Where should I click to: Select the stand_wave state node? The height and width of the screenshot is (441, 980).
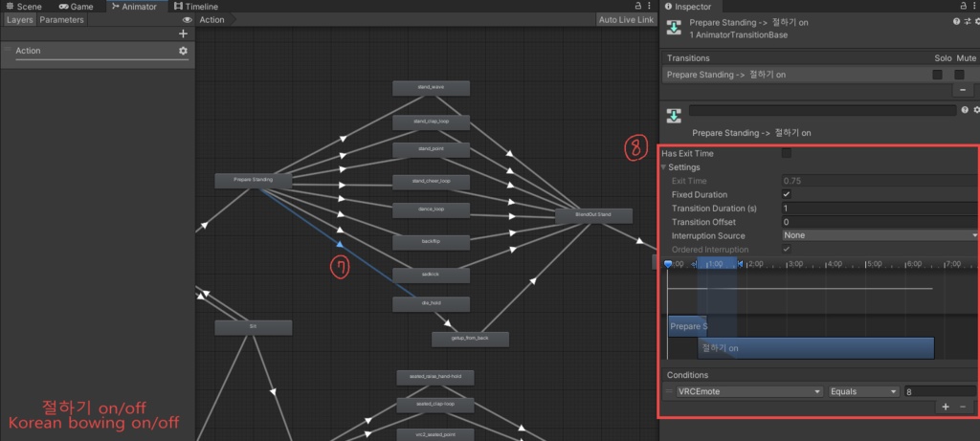(431, 87)
